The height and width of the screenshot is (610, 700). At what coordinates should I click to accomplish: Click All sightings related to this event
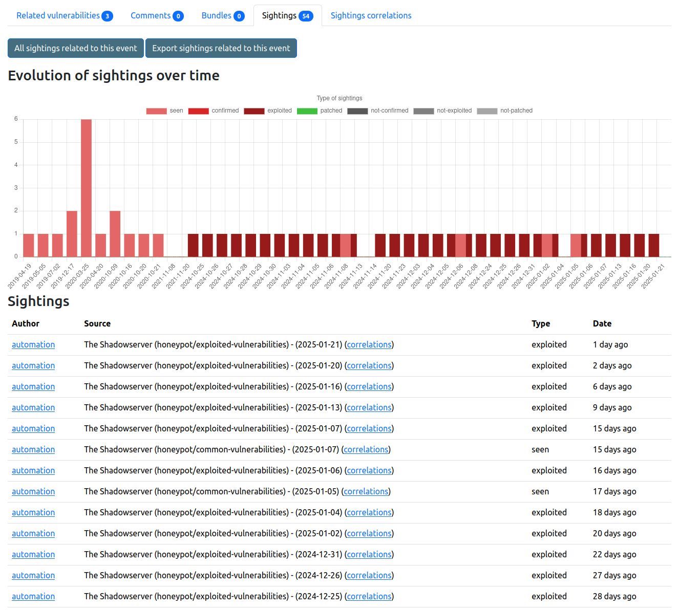click(76, 48)
